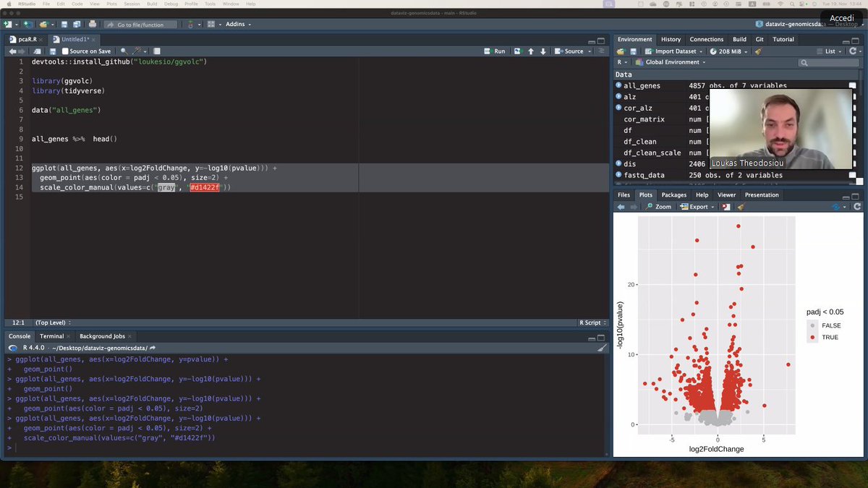868x488 pixels.
Task: Save the script via editor toolbar disk icon
Action: coord(53,51)
